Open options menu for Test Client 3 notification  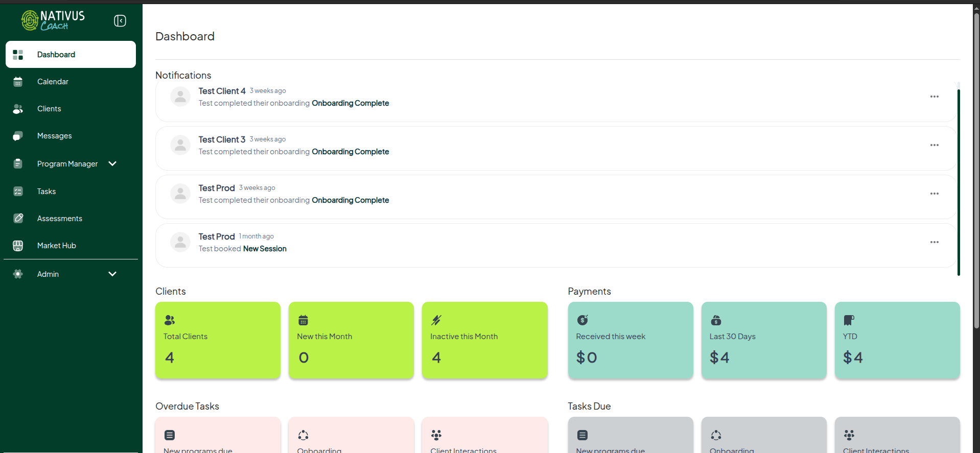pos(934,145)
